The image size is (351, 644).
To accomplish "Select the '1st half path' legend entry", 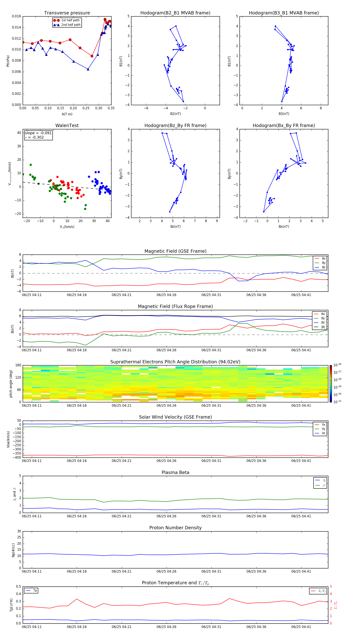I will coord(66,20).
